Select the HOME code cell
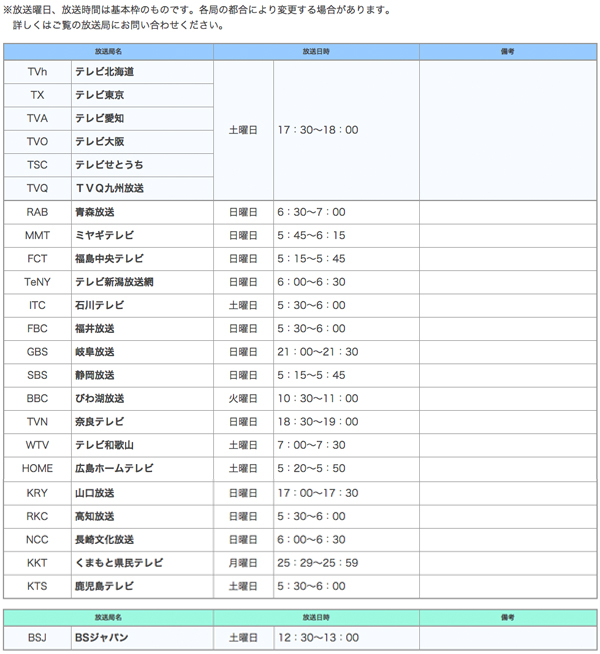 (x=38, y=469)
